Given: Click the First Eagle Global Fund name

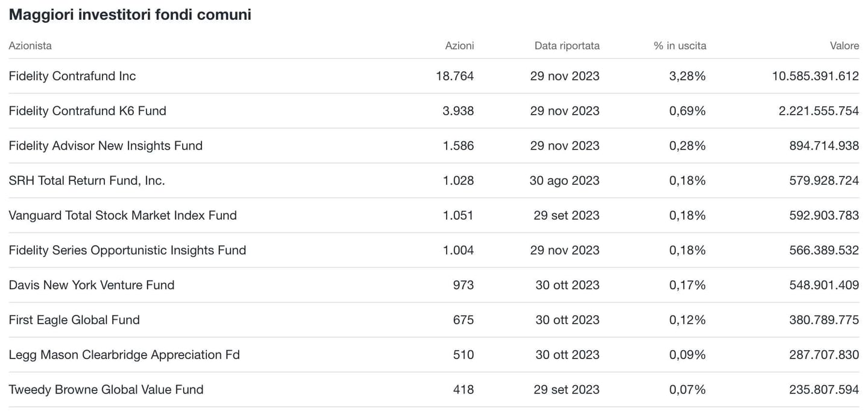Looking at the screenshot, I should (x=74, y=320).
